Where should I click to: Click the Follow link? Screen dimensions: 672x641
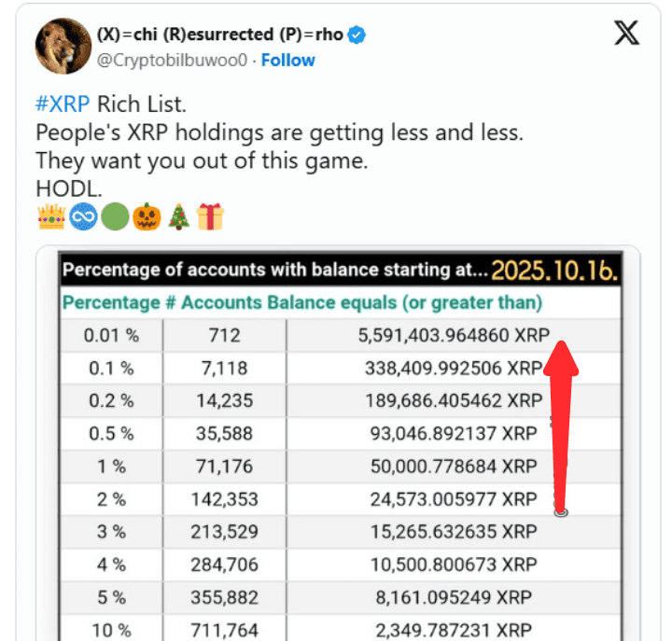pyautogui.click(x=287, y=60)
